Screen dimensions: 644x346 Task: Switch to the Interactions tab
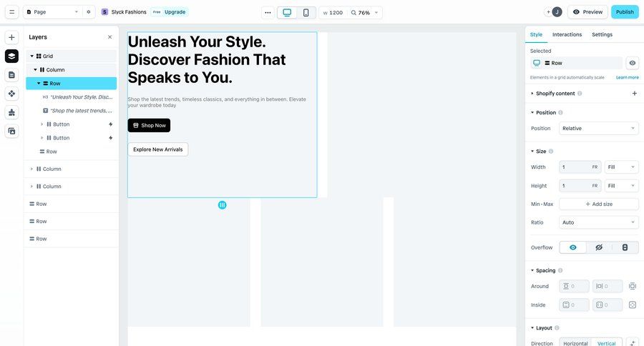coord(567,34)
